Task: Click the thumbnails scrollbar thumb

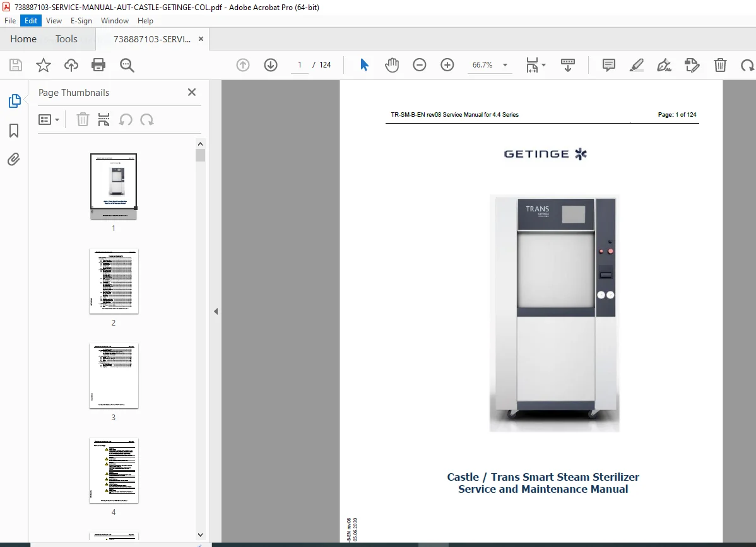Action: pos(200,155)
